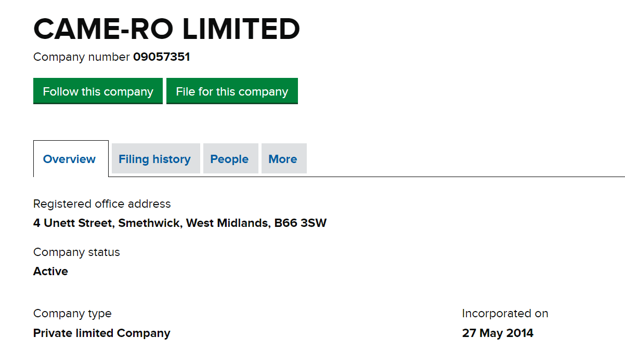The image size is (625, 364).
Task: Switch to the Filing history tab
Action: click(154, 159)
